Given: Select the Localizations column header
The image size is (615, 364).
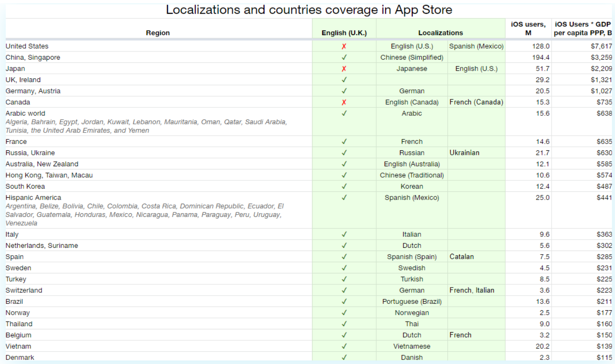Looking at the screenshot, I should click(440, 33).
